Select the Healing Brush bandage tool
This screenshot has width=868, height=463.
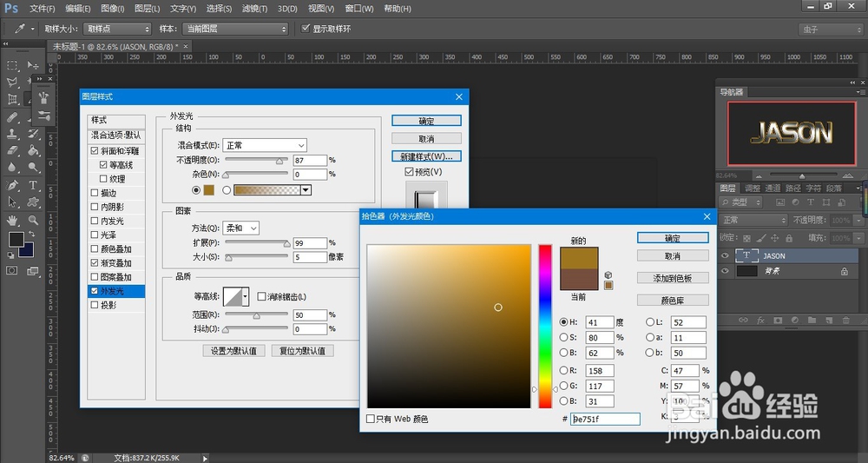(12, 117)
